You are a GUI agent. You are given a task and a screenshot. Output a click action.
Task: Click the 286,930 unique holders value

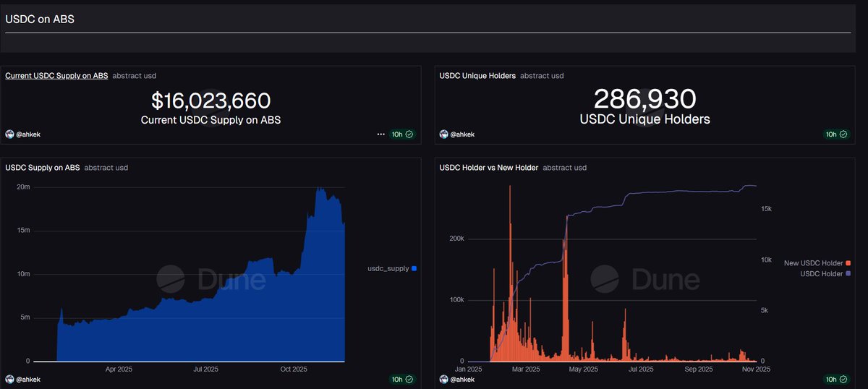[645, 99]
